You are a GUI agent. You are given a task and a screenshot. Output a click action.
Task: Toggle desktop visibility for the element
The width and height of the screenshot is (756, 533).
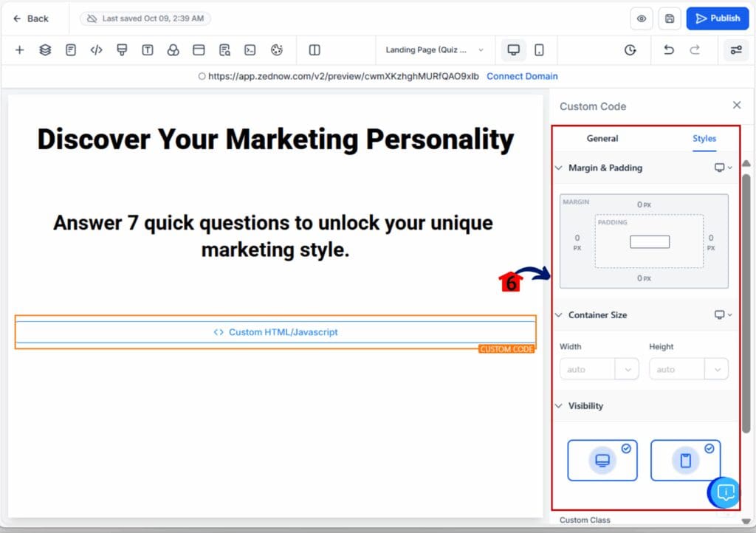(x=602, y=460)
